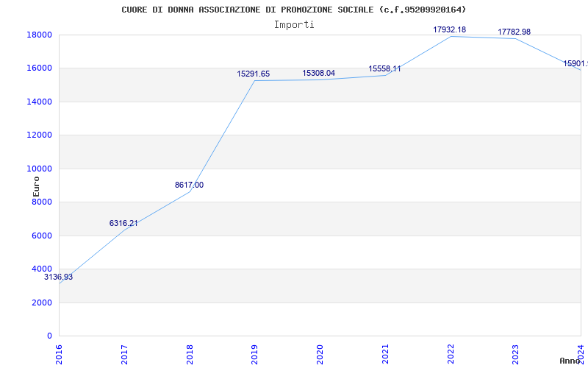Click the x-axis year label 2016
Viewport: 588px width, 368px height.
pos(59,355)
